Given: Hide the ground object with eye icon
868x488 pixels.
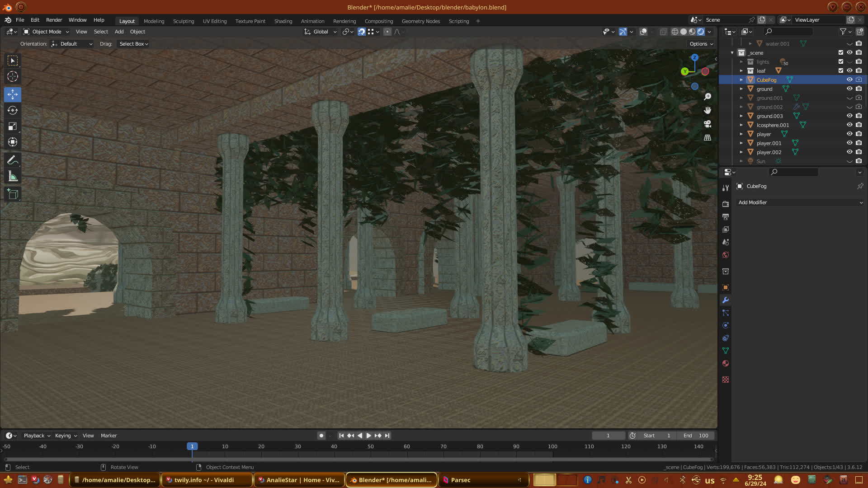Looking at the screenshot, I should pos(849,89).
